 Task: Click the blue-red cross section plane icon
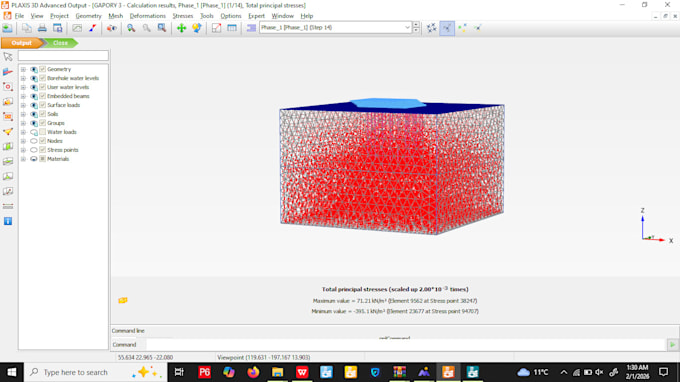pyautogui.click(x=8, y=72)
